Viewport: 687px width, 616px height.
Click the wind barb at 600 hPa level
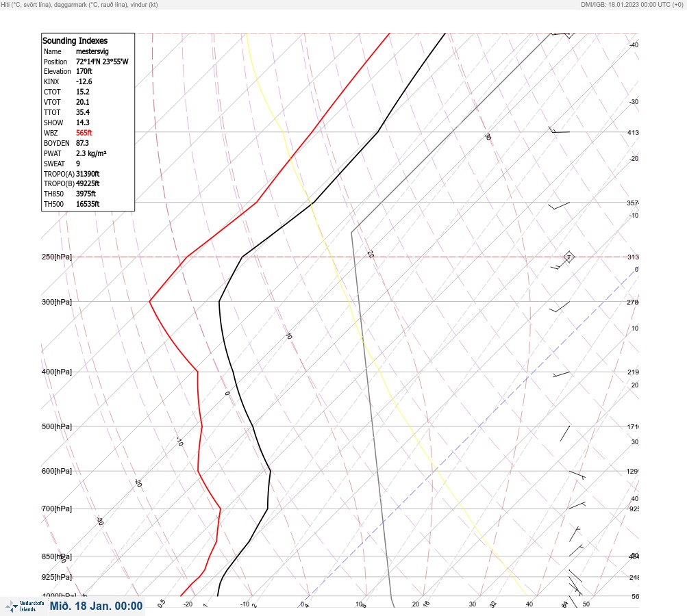(577, 475)
